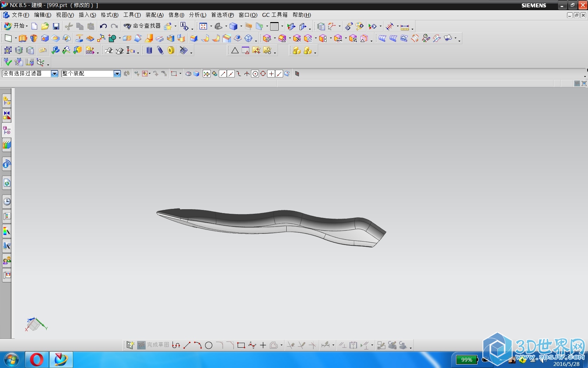Select the sketch Point plus tool
Image resolution: width=588 pixels, height=368 pixels.
coord(263,345)
